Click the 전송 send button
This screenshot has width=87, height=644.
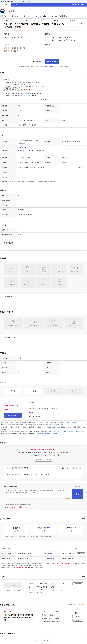tap(77, 494)
